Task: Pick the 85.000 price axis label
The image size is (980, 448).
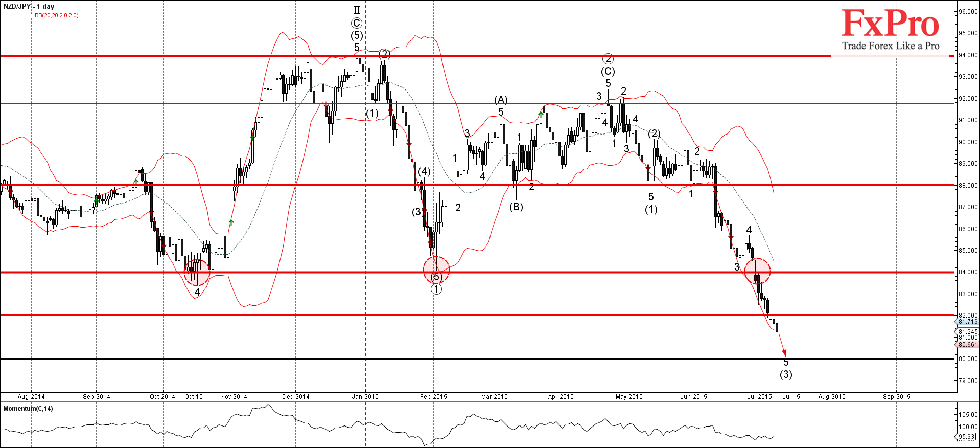Action: coord(968,251)
